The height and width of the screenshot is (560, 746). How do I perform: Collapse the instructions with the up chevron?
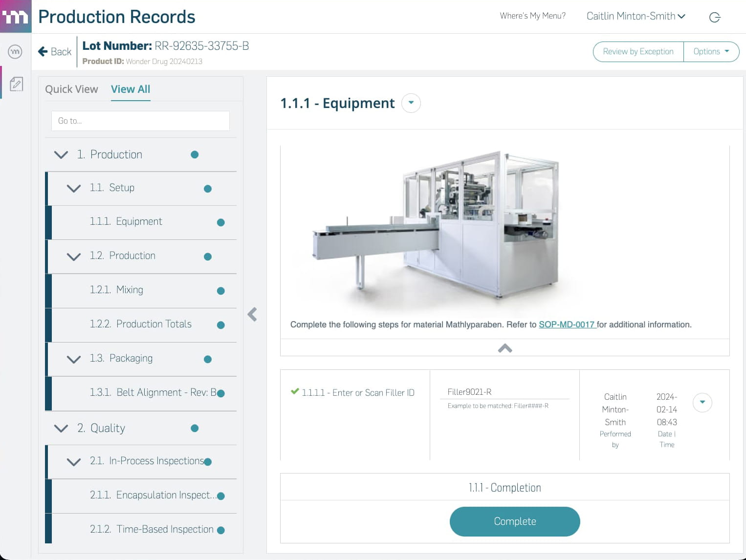coord(505,348)
